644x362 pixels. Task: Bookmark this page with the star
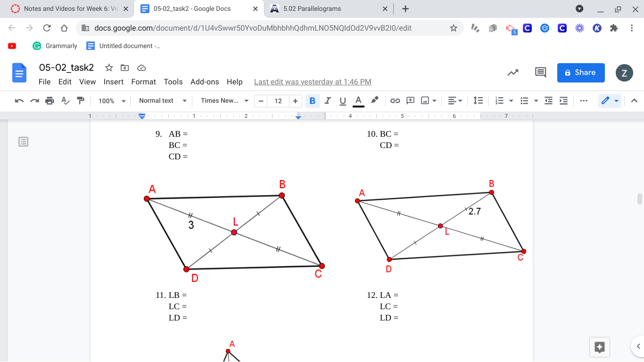point(454,28)
